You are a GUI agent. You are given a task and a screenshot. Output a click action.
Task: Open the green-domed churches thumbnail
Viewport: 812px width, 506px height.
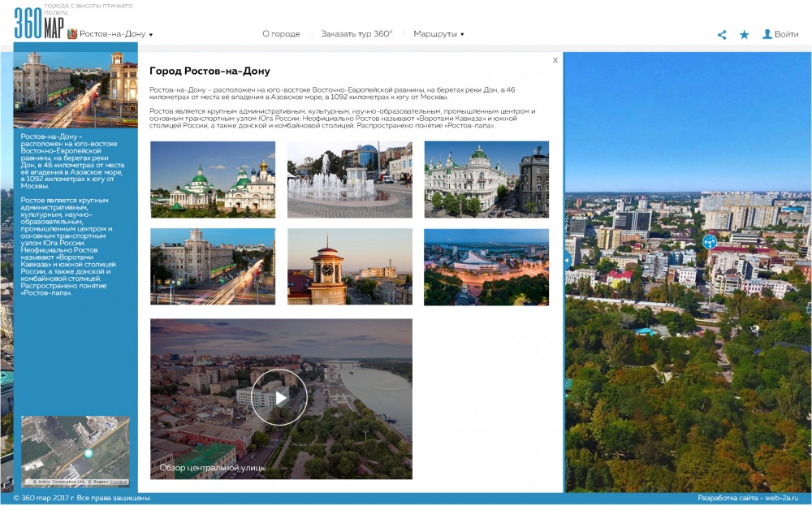(x=213, y=179)
